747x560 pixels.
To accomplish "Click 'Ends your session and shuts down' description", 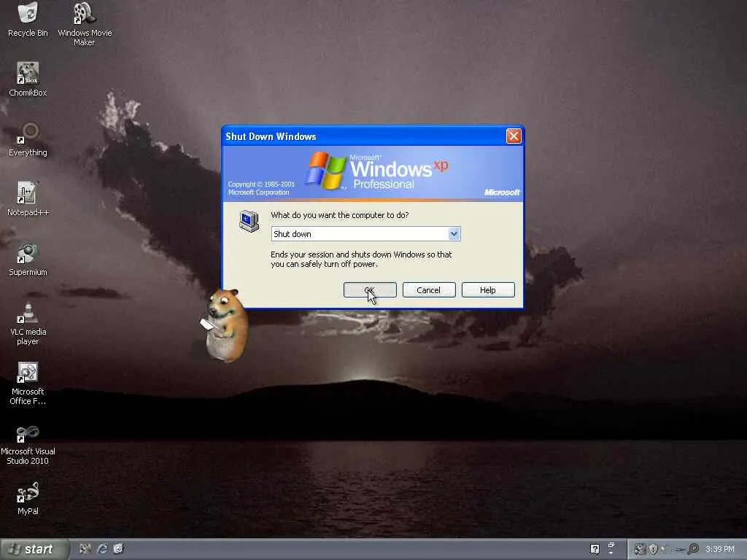I will [361, 259].
